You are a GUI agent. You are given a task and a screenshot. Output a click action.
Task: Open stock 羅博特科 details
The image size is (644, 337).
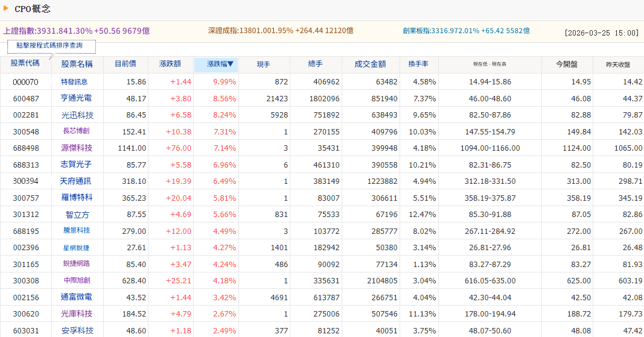click(77, 198)
